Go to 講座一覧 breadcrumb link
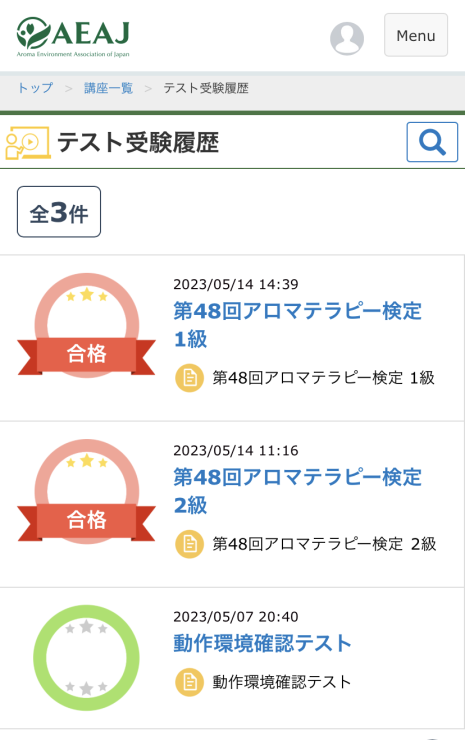 tap(109, 88)
